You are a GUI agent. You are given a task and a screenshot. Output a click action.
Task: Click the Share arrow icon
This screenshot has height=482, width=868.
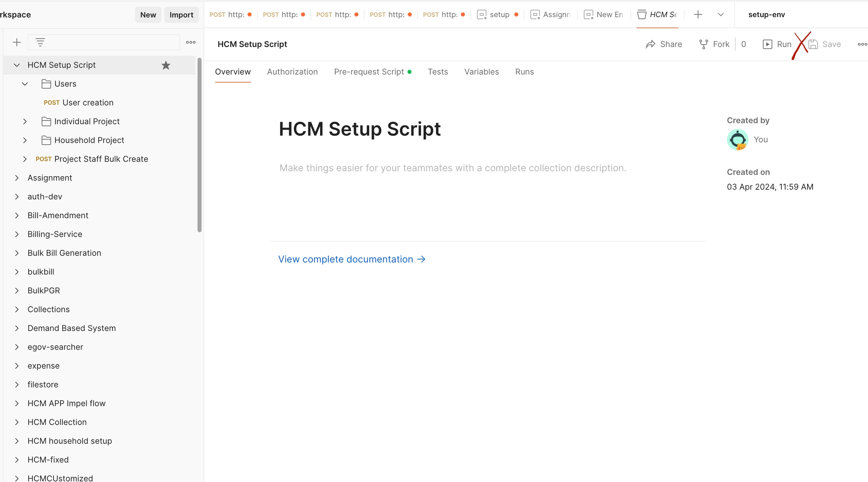coord(651,44)
